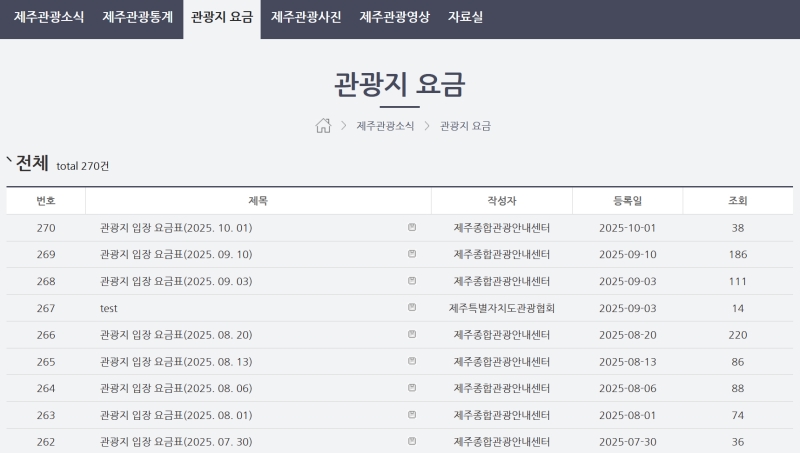This screenshot has height=453, width=800.
Task: Click attachment icon in row 264
Action: pos(412,388)
